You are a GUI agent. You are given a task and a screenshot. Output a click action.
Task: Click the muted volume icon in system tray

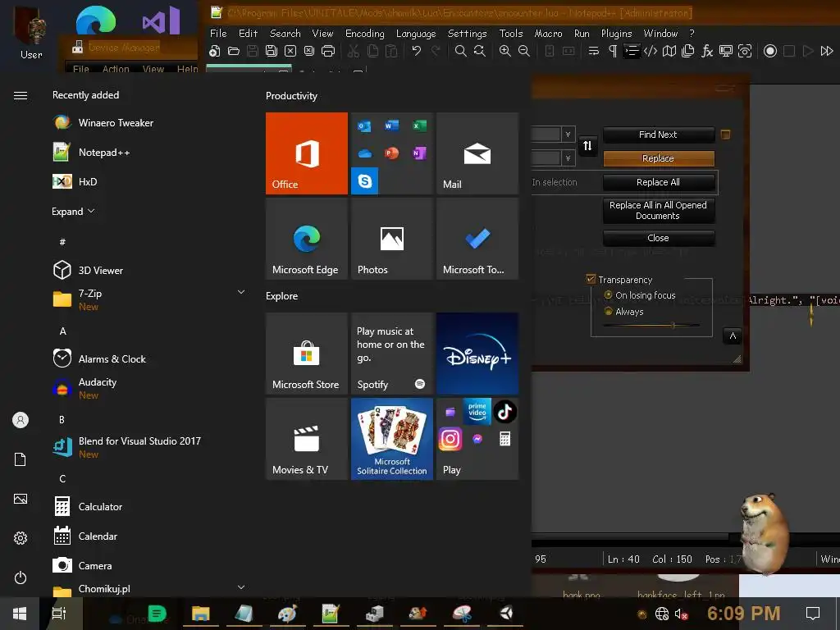point(681,614)
